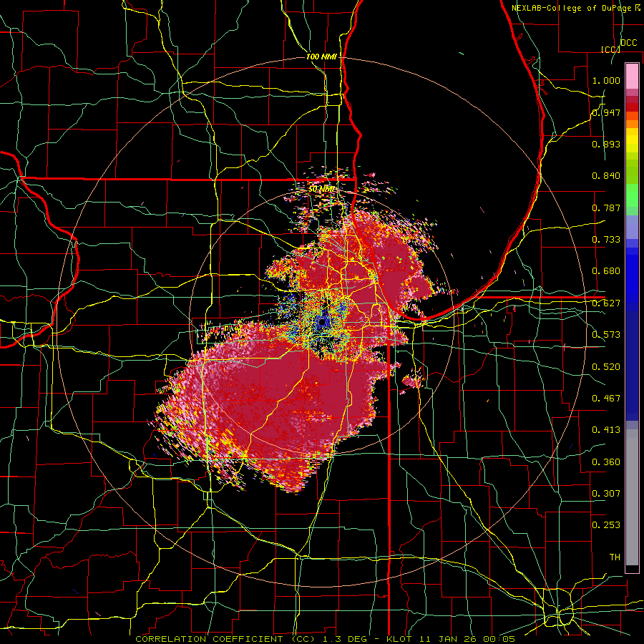
Task: Click the 100 NMI range ring label
Action: (321, 57)
